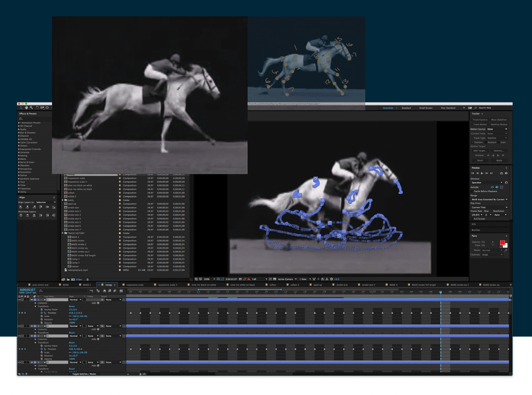Enable Cache Before Playback checkbox
Screen dimensions: 532x395
point(472,191)
